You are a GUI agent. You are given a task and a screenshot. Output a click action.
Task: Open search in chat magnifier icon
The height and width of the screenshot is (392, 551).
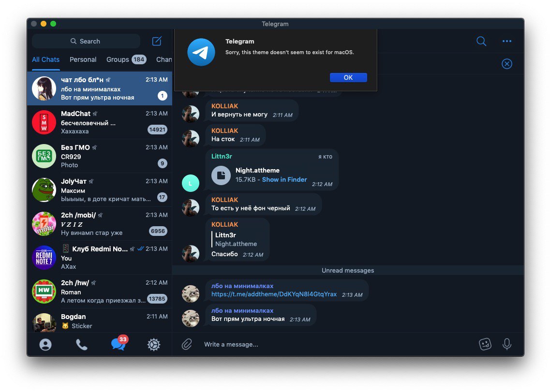[x=481, y=41]
